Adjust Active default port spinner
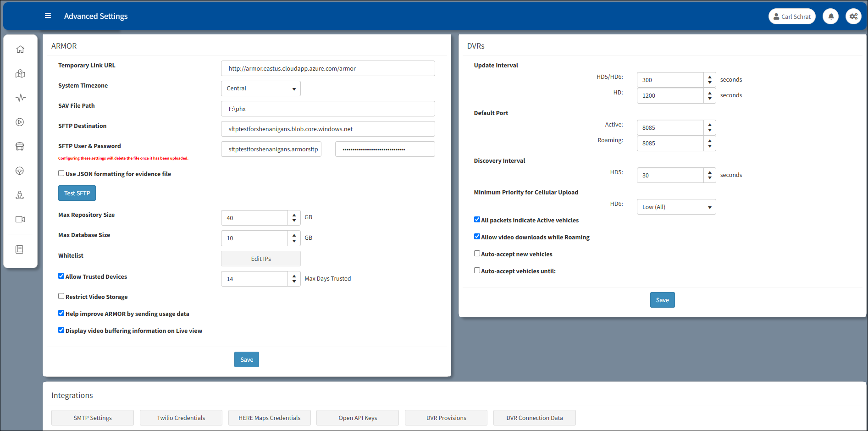The image size is (868, 431). (x=709, y=127)
